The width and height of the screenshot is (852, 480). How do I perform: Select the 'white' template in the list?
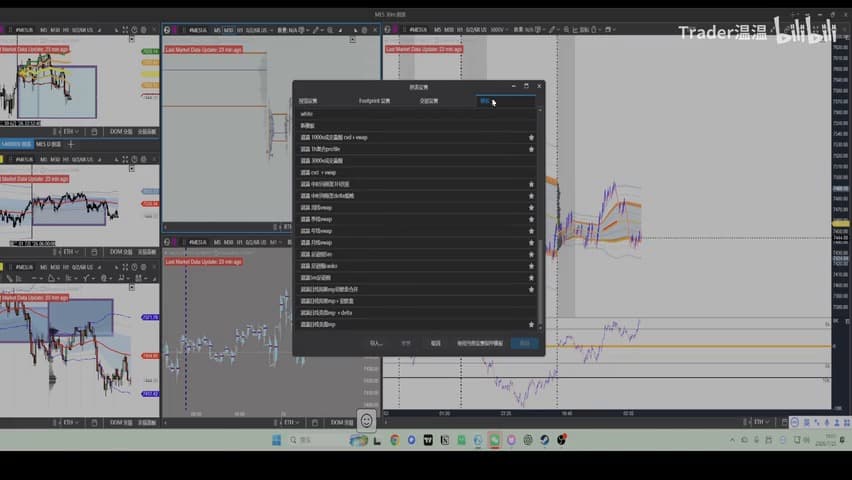[x=416, y=114]
